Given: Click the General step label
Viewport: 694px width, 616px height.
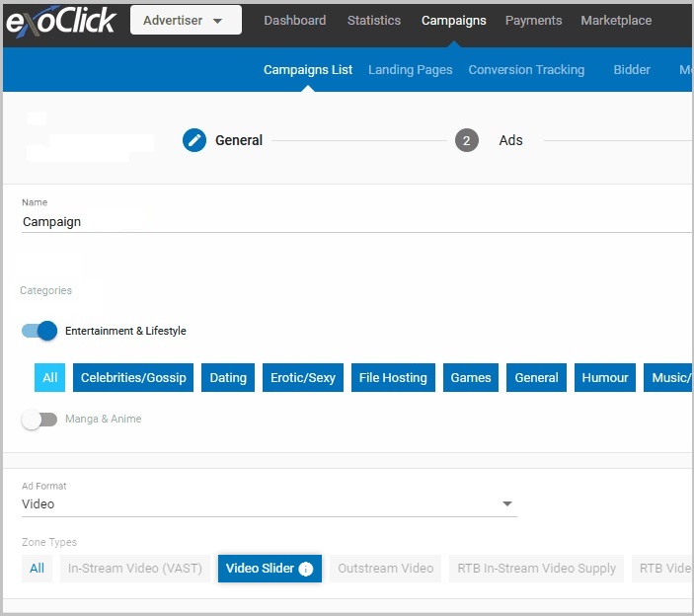Looking at the screenshot, I should pos(239,140).
